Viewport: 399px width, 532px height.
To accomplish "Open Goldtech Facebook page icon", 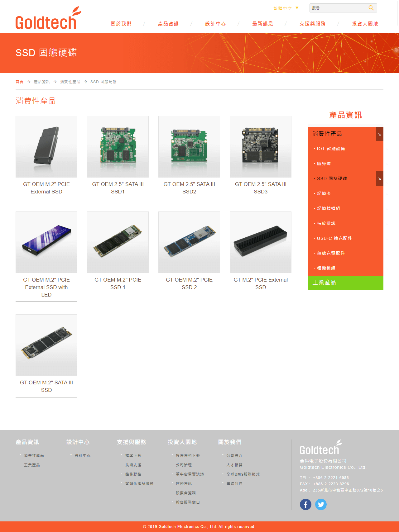I will 305,504.
